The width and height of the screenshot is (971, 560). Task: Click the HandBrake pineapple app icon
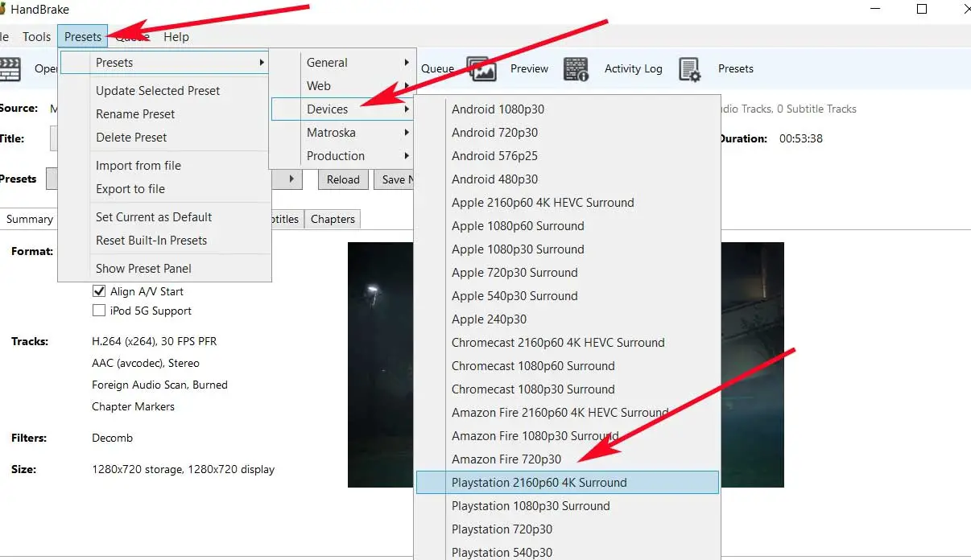[2, 10]
